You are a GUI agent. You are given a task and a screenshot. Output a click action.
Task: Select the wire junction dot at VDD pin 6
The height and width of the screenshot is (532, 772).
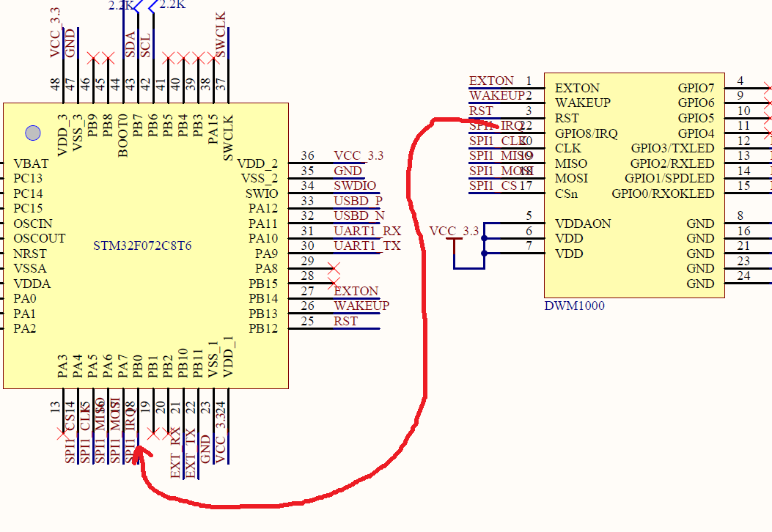(x=484, y=238)
